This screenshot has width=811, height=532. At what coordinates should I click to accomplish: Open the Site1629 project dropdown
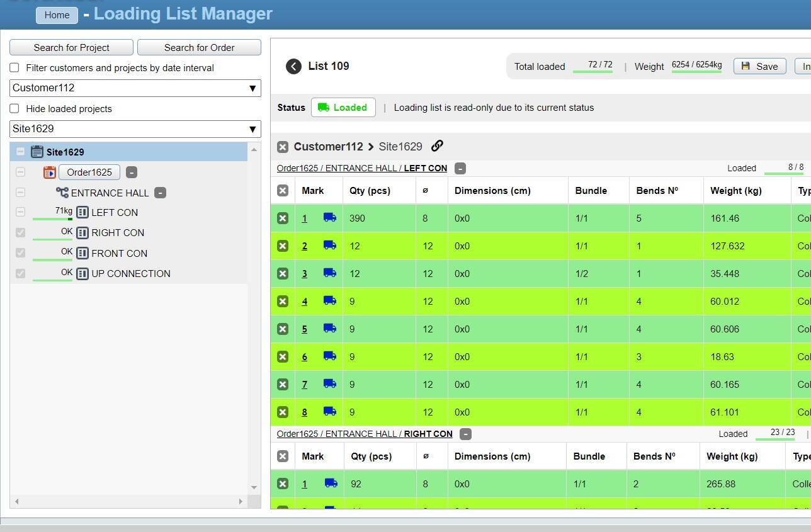[x=135, y=128]
